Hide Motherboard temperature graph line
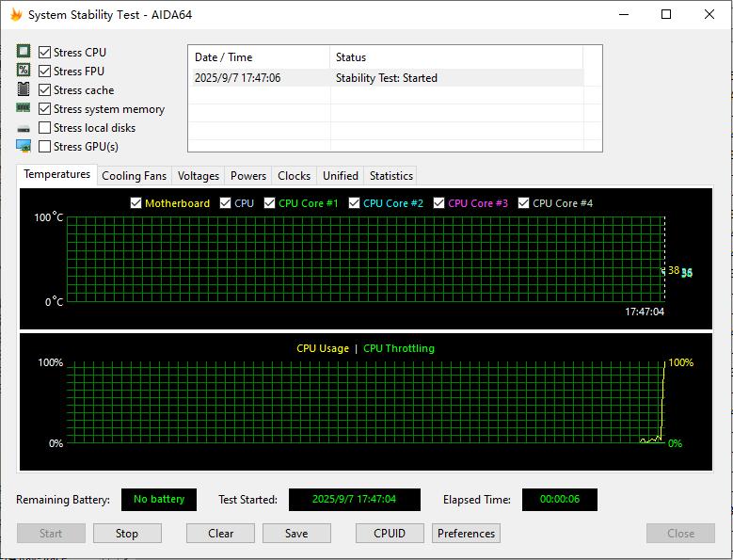Screen dimensions: 733x560 tap(135, 203)
